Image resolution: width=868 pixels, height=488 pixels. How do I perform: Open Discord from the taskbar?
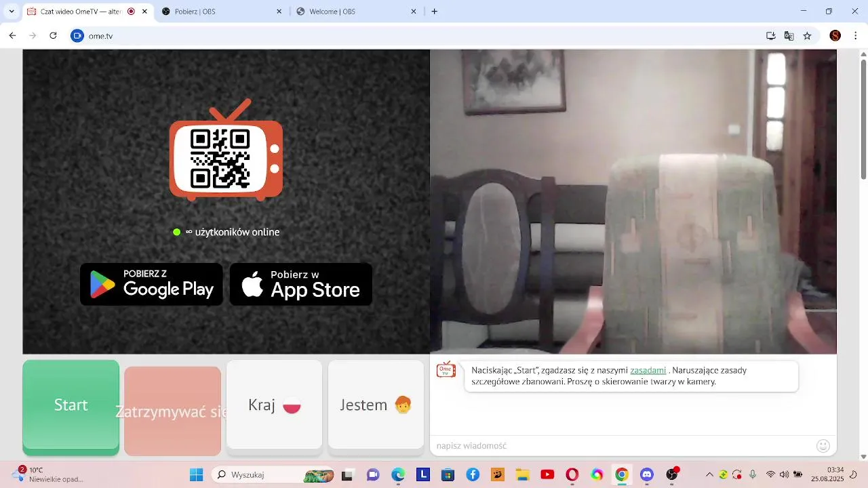pyautogui.click(x=647, y=474)
